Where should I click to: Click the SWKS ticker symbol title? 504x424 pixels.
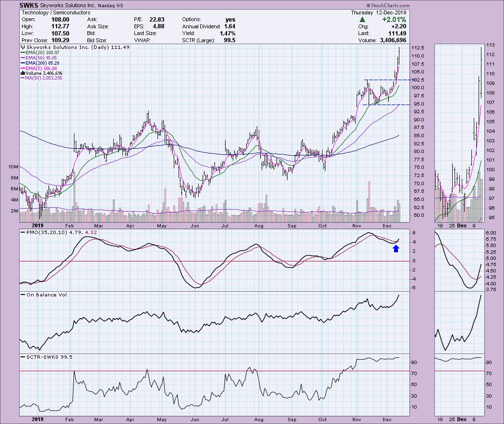click(29, 5)
